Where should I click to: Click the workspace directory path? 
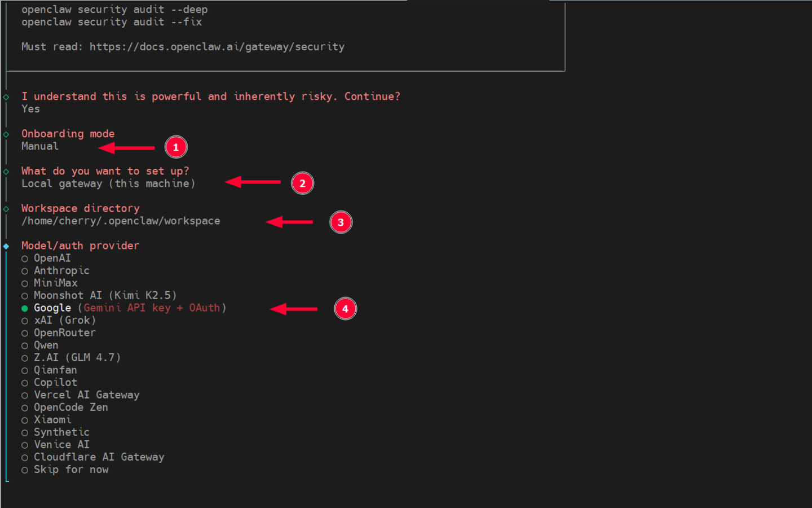point(120,221)
